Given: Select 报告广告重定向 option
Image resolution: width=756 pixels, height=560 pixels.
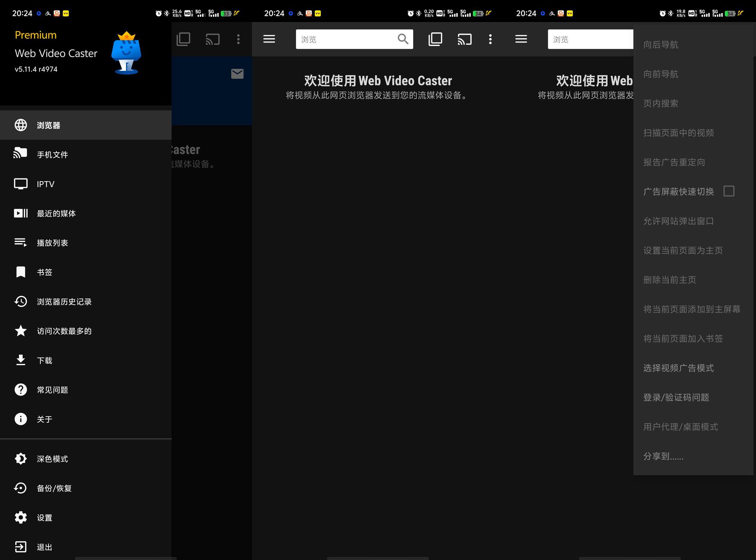Looking at the screenshot, I should pos(694,162).
